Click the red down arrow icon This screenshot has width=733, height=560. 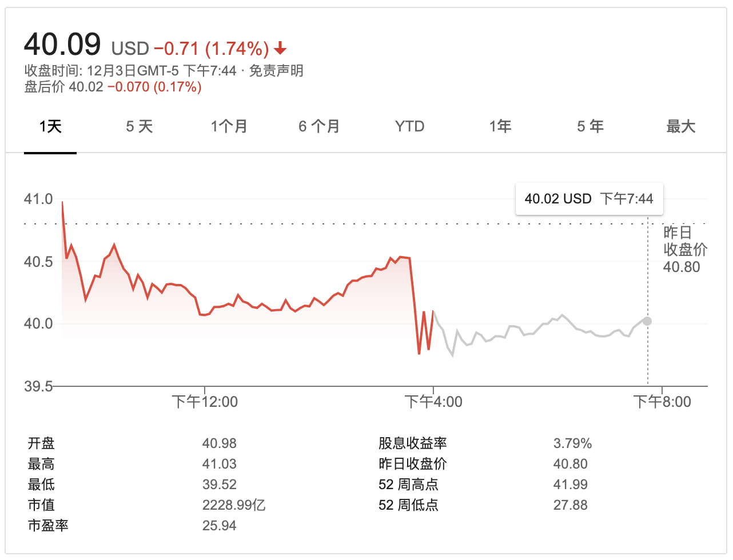pyautogui.click(x=280, y=48)
